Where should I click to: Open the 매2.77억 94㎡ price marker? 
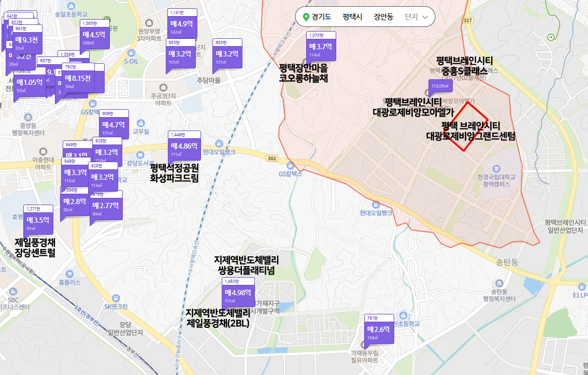coord(106,206)
